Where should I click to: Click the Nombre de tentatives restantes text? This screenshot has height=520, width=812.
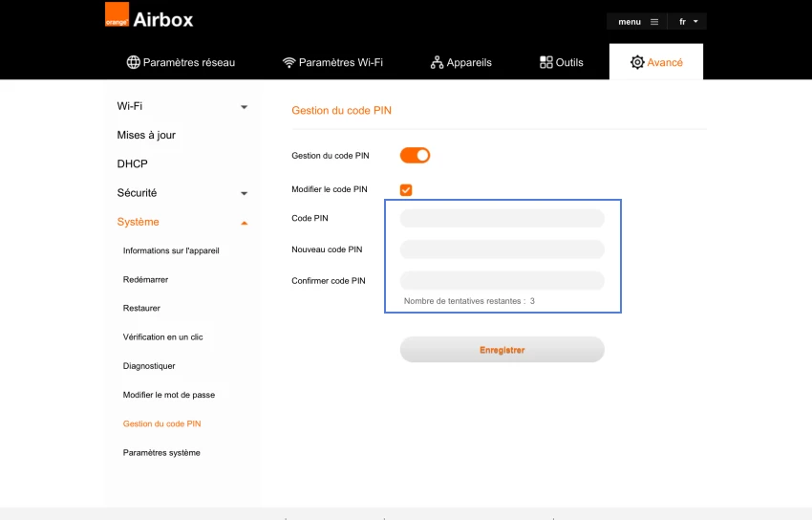469,301
